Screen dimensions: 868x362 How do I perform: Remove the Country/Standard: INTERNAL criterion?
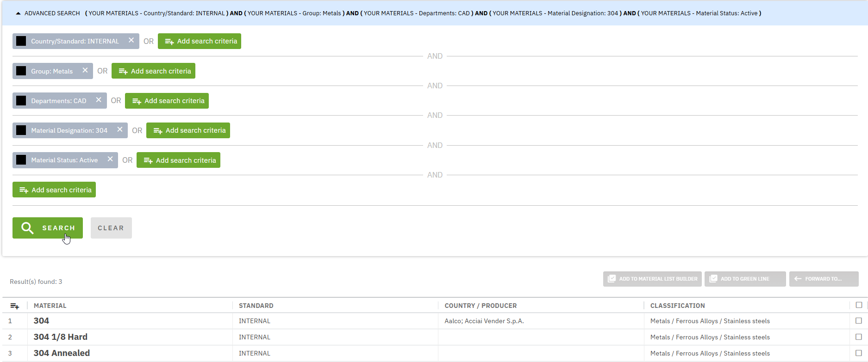tap(131, 41)
